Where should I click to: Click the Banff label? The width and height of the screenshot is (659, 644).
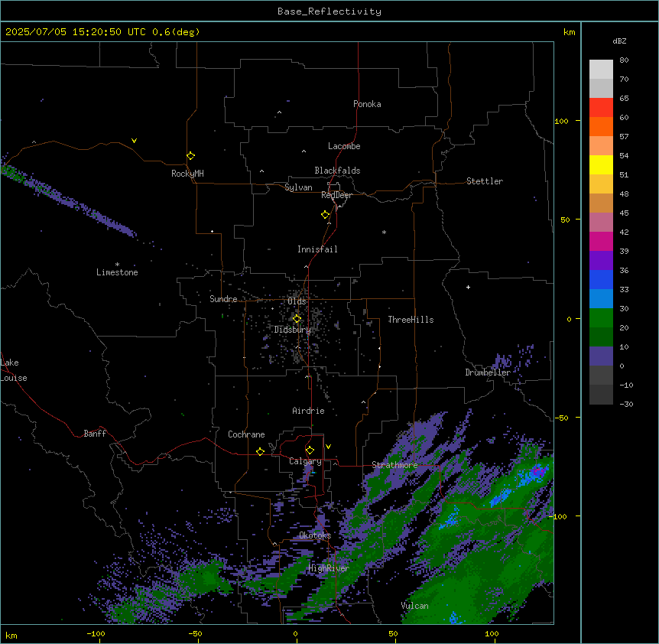(95, 434)
